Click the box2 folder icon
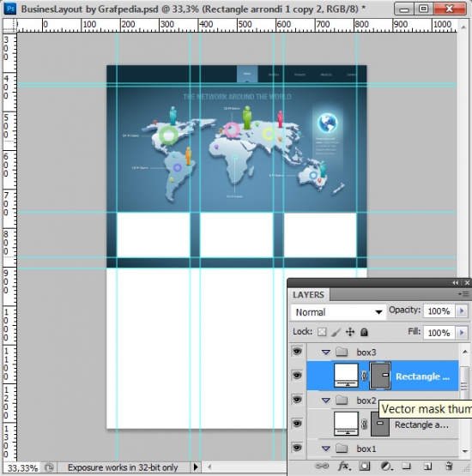This screenshot has height=476, width=472. [342, 401]
